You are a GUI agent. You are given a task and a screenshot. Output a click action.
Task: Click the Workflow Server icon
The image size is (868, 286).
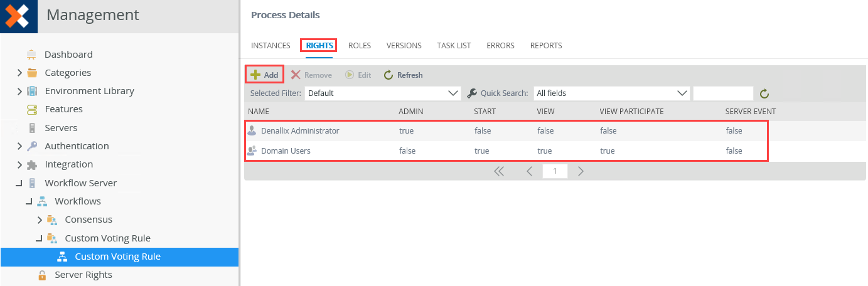tap(32, 183)
